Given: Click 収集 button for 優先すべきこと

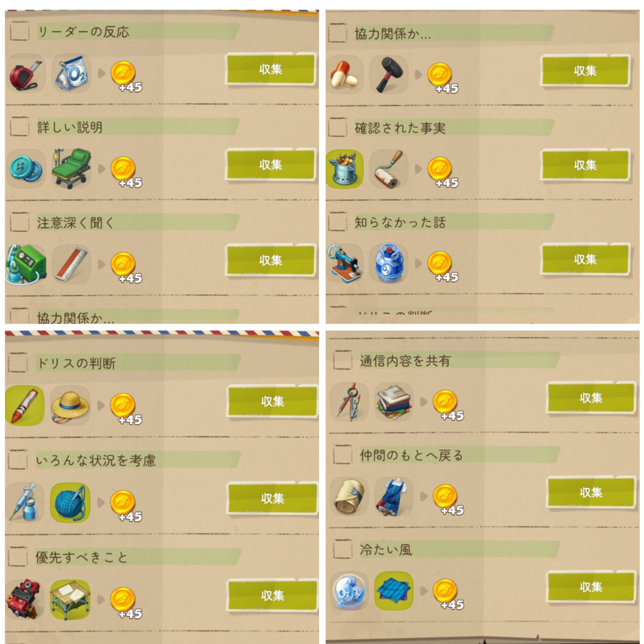Looking at the screenshot, I should (272, 595).
